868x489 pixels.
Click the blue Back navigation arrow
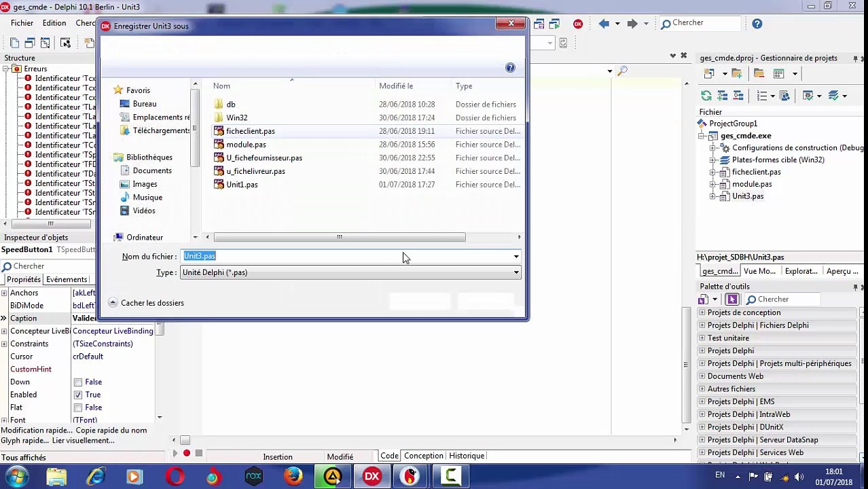604,24
